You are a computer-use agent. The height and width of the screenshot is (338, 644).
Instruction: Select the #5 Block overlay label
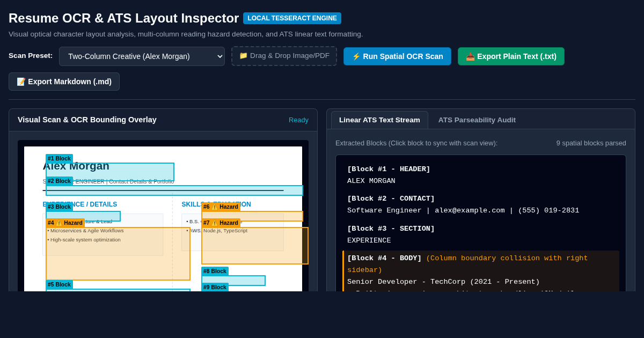[x=59, y=285]
